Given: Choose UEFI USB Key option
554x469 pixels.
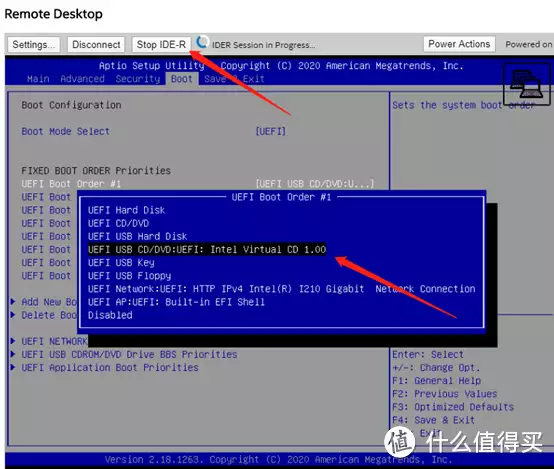Looking at the screenshot, I should [121, 263].
